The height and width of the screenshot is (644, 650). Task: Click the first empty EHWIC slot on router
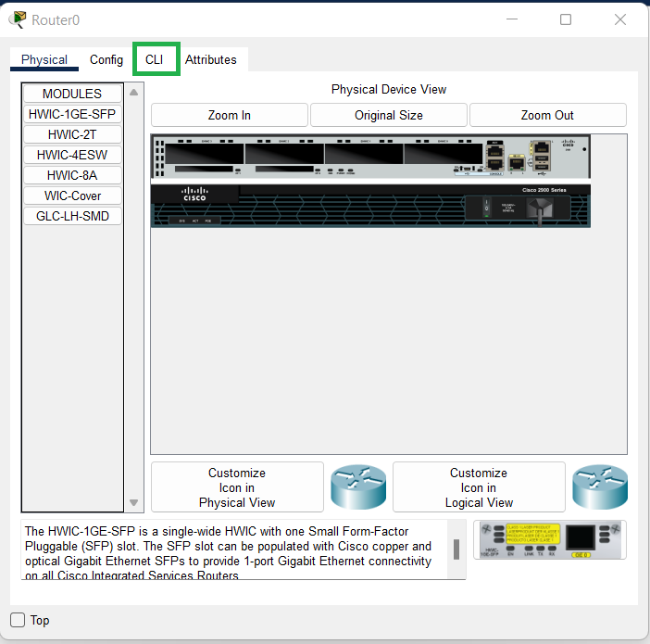coord(205,154)
